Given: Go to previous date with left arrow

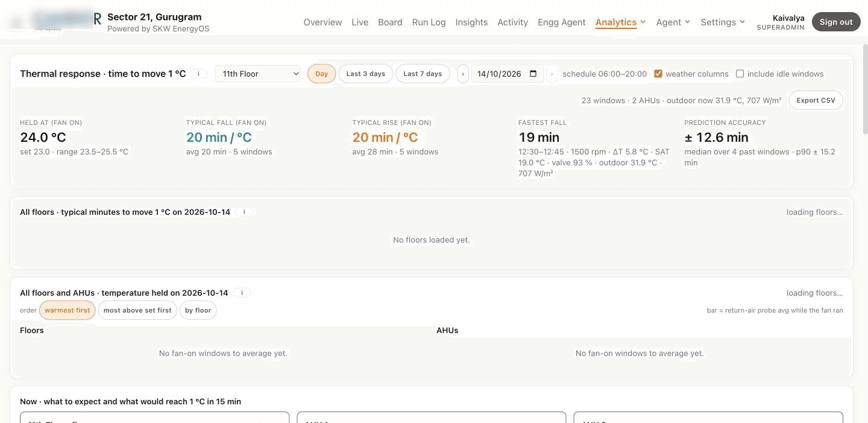Looking at the screenshot, I should [x=463, y=74].
